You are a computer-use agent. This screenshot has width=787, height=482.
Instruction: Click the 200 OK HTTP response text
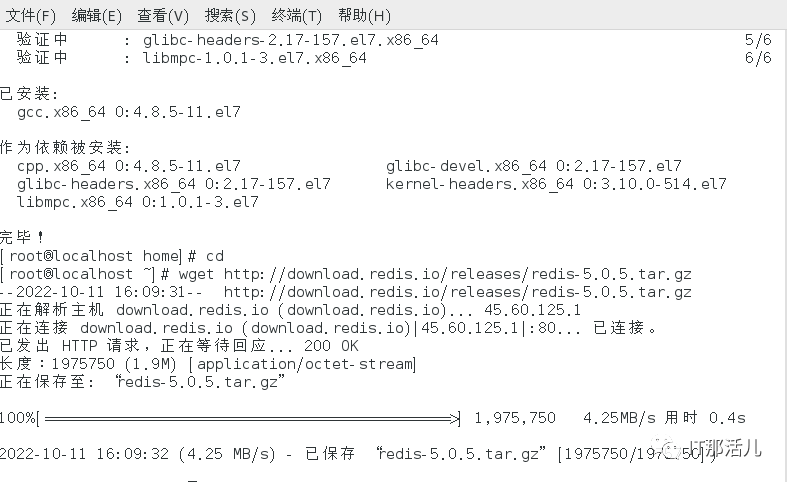(x=331, y=346)
